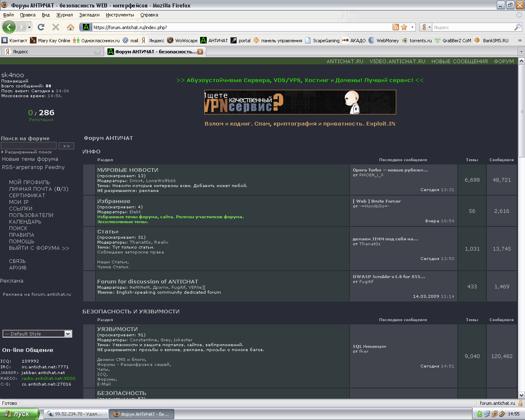Click the search magnifier icon
Viewport: 525px width, 420px height.
518,27
